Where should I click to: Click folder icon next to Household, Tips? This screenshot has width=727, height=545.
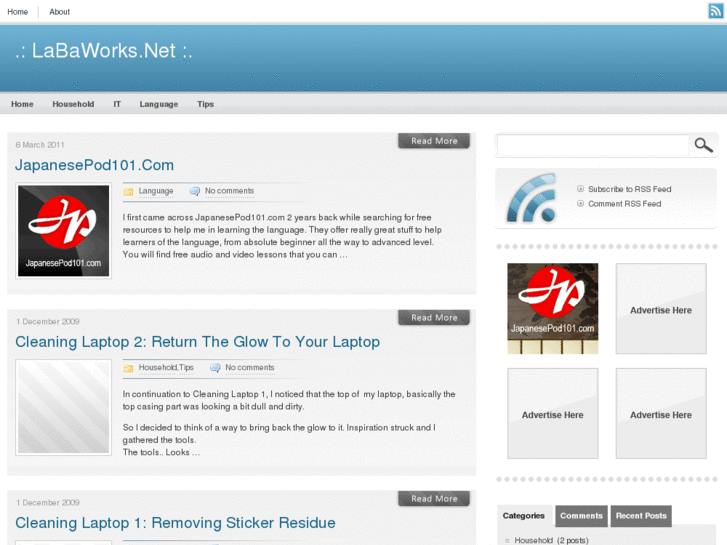(128, 368)
